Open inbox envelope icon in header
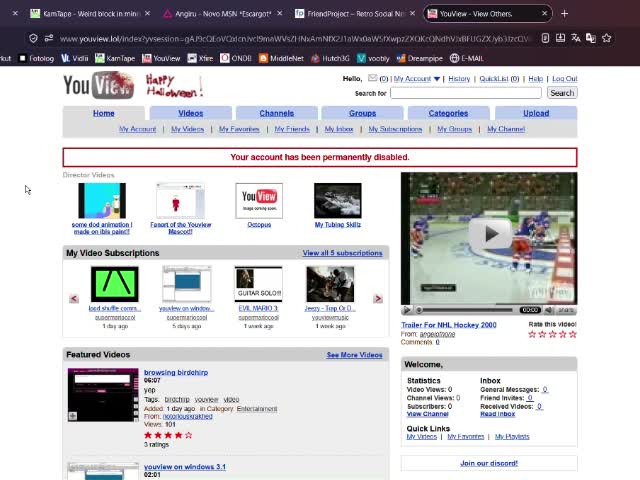The height and width of the screenshot is (480, 640). (372, 78)
